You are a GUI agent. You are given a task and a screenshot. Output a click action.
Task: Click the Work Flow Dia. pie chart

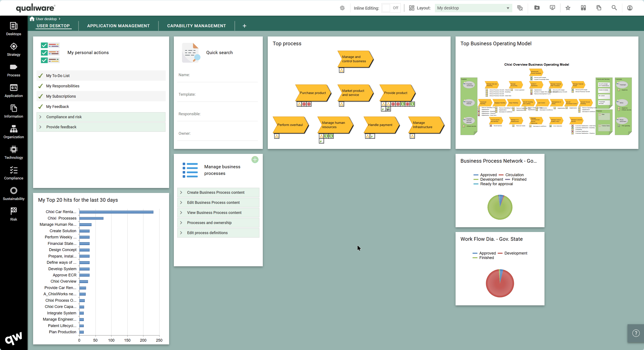pyautogui.click(x=500, y=283)
